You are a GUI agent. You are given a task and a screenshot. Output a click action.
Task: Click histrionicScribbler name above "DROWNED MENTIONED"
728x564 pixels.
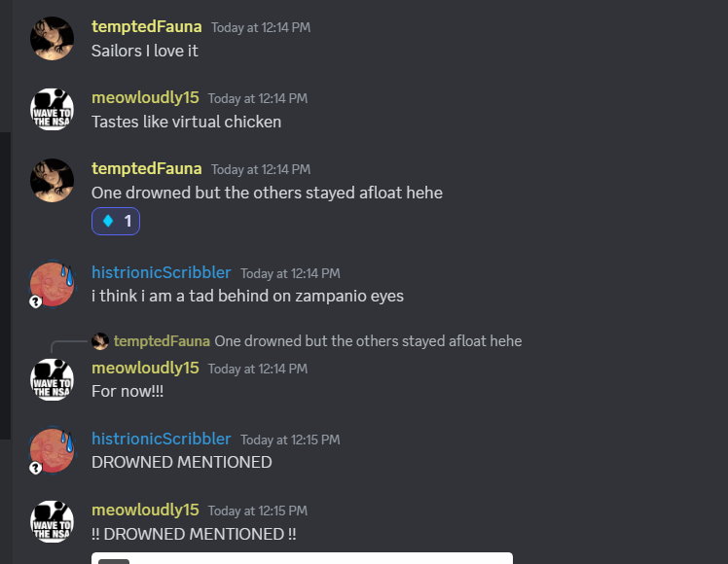[162, 440]
